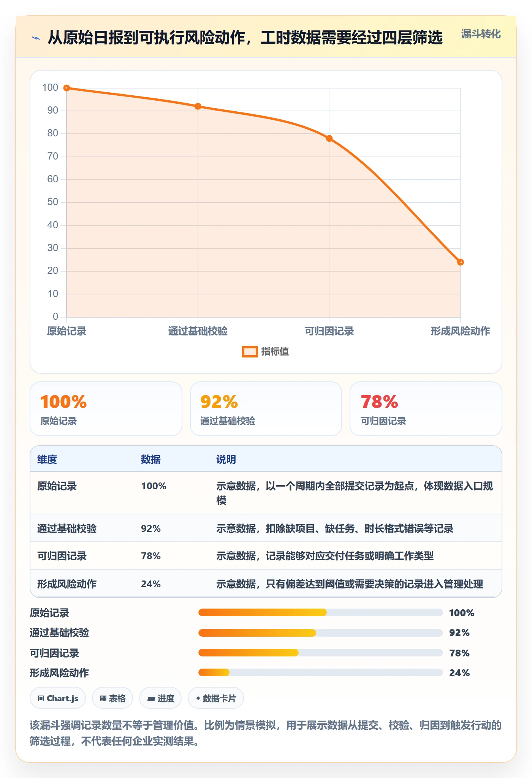This screenshot has height=778, width=532.
Task: Select the 通过基础校验 cell in the table
Action: 67,529
